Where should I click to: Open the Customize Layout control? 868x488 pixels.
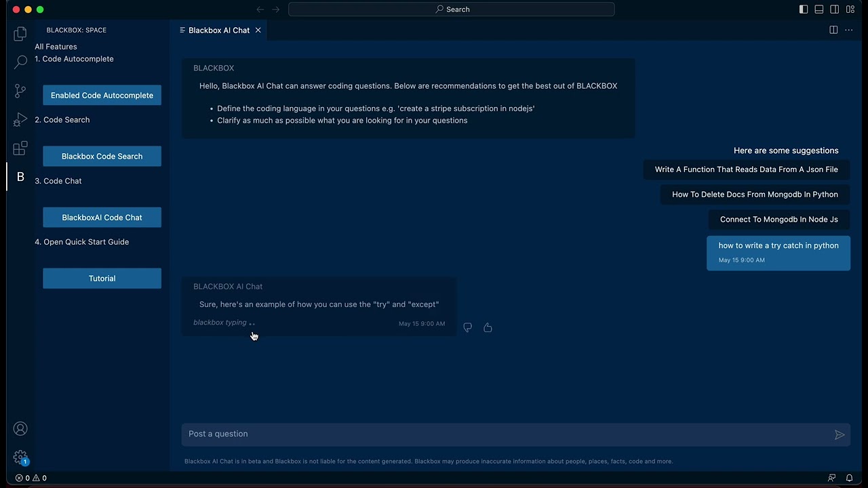(850, 9)
